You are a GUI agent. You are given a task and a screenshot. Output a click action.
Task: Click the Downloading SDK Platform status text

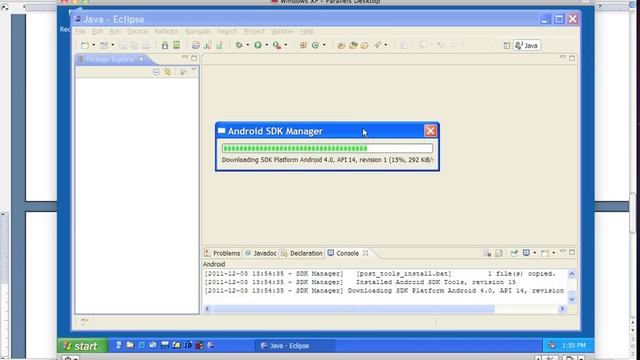coord(327,160)
